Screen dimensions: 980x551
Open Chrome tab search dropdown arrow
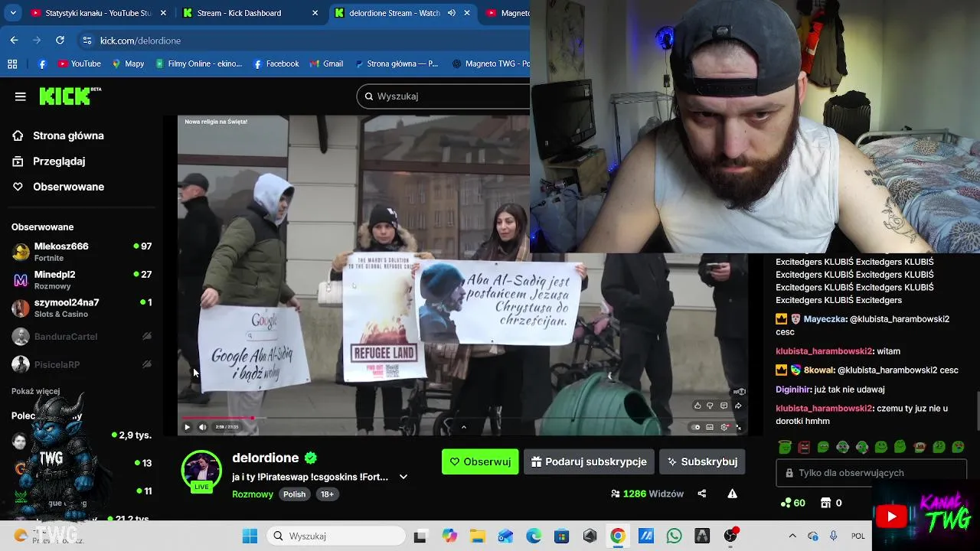pyautogui.click(x=13, y=13)
